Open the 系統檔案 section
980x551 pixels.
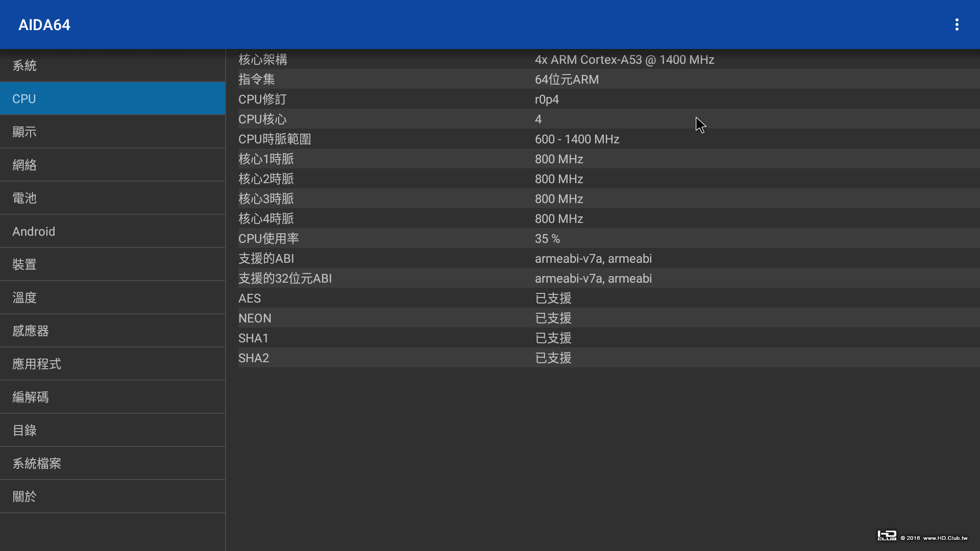click(x=112, y=464)
